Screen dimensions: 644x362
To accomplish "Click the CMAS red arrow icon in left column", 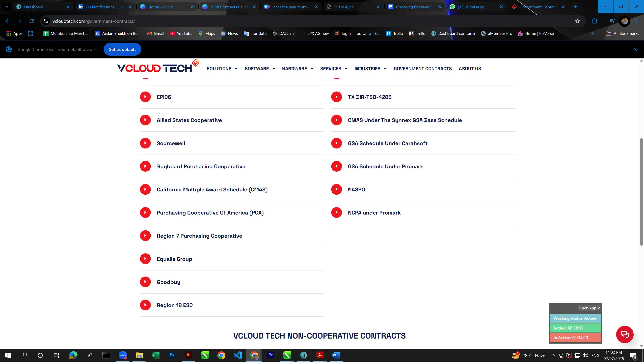I will pyautogui.click(x=145, y=189).
